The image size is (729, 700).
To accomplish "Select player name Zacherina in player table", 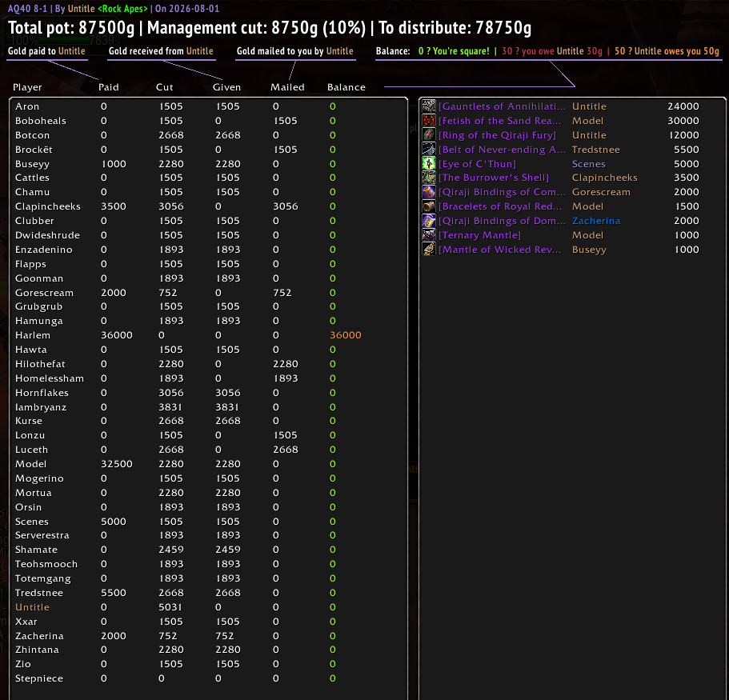I will [39, 636].
